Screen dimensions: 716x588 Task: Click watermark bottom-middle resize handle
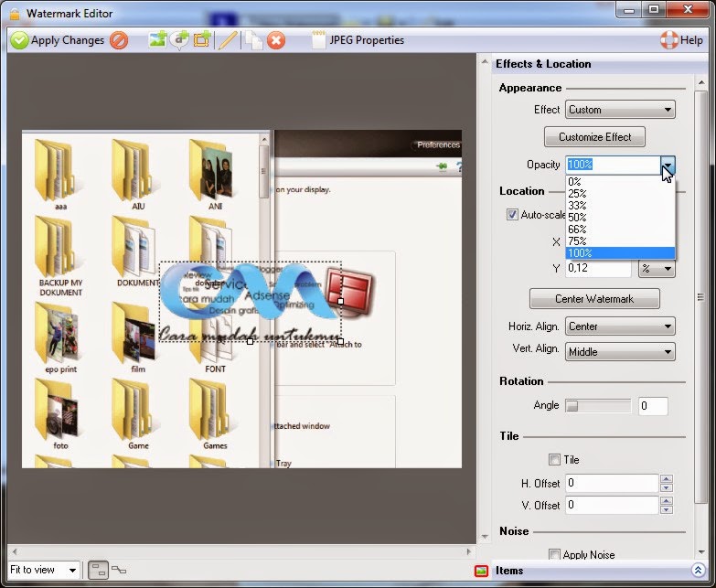click(x=251, y=341)
